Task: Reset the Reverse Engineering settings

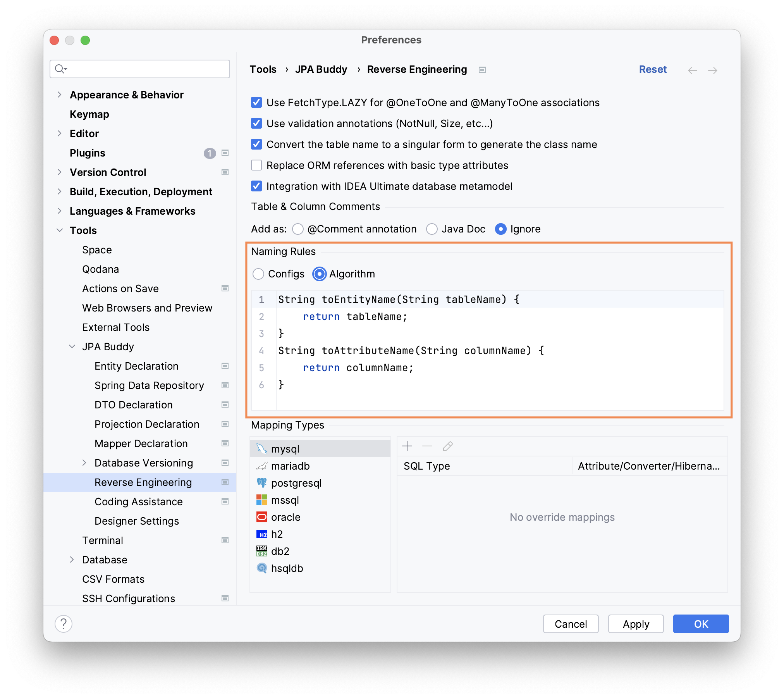Action: (653, 69)
